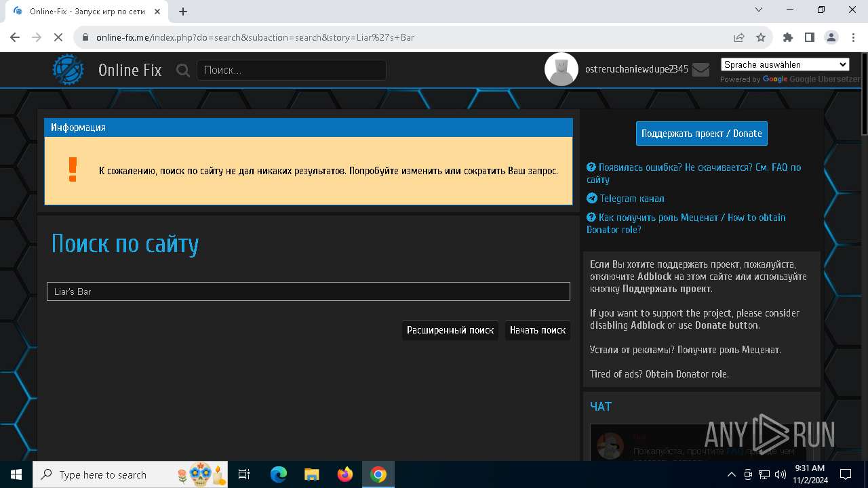Click the Начать поиск button
This screenshot has height=488, width=868.
(538, 330)
